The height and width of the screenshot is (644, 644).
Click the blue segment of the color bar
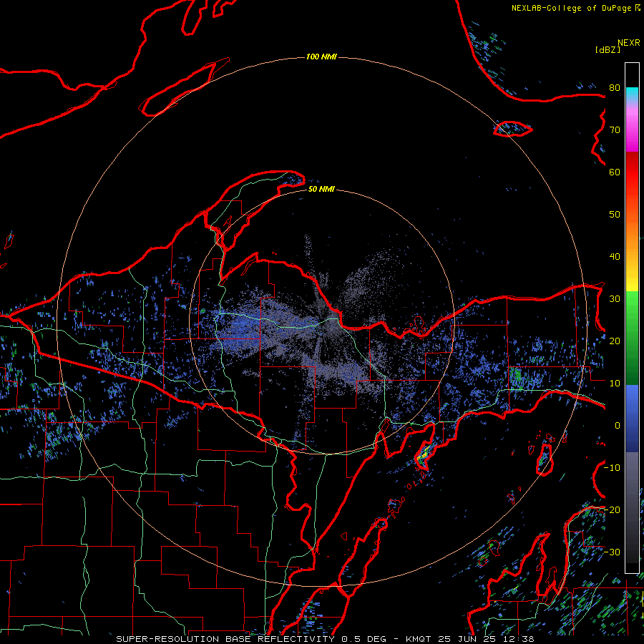[632, 418]
